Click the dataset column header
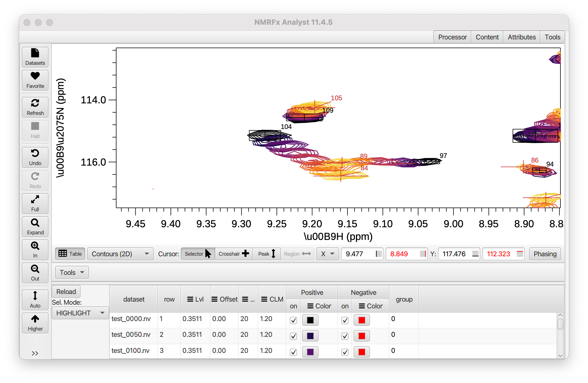 click(134, 299)
